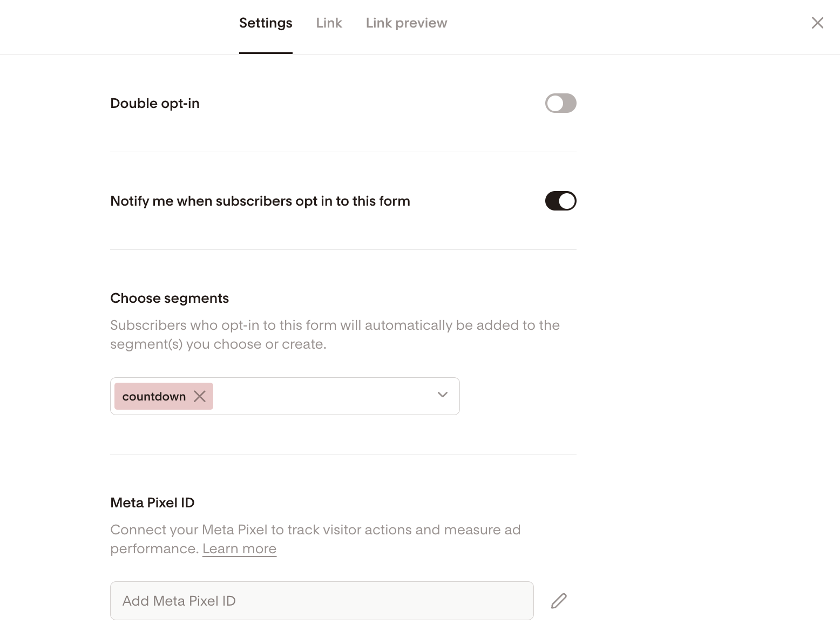Click the segments description paragraph

335,335
